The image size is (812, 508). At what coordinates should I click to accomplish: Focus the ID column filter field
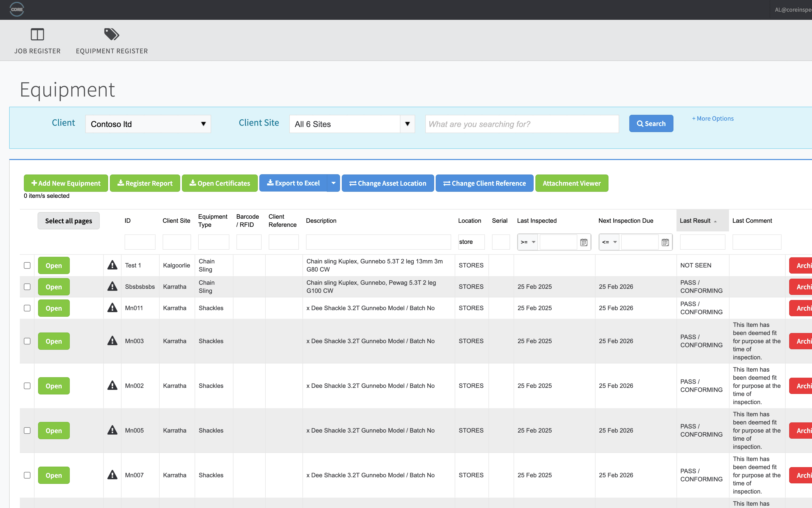pyautogui.click(x=140, y=242)
